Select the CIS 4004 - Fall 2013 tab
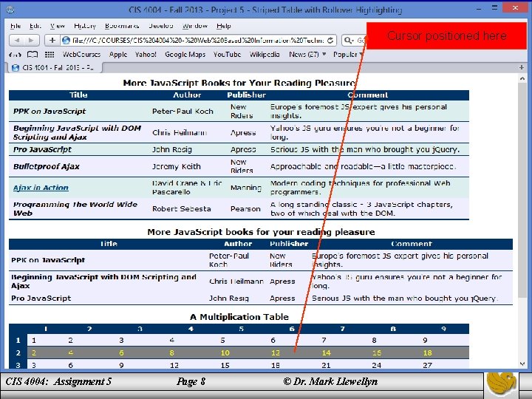The width and height of the screenshot is (532, 399). click(55, 67)
